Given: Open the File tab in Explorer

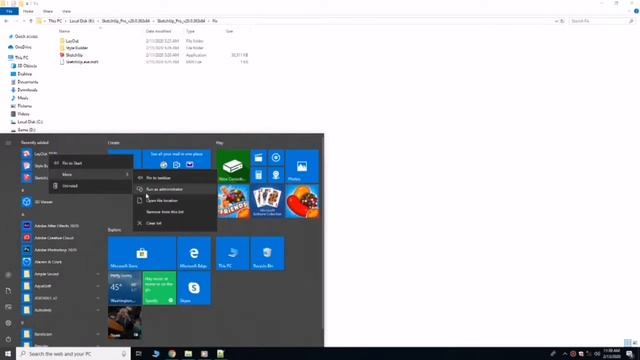Looking at the screenshot, I should pyautogui.click(x=9, y=11).
